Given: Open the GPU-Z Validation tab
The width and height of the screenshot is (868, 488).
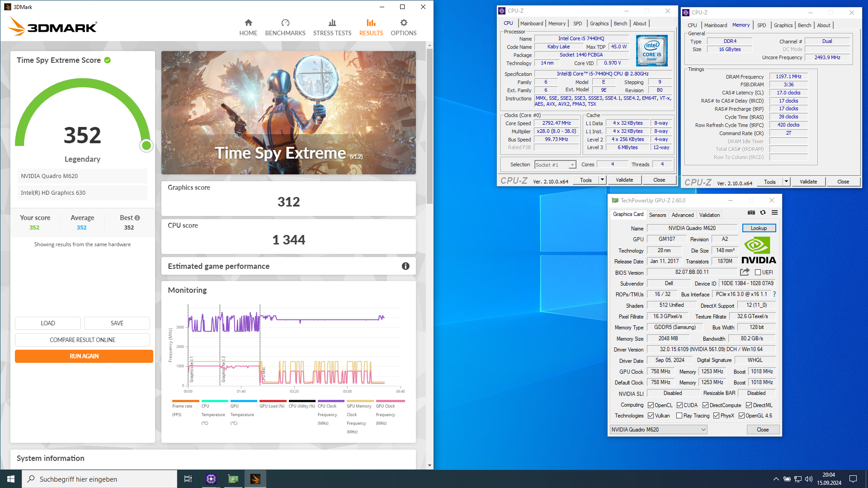Looking at the screenshot, I should (x=709, y=215).
